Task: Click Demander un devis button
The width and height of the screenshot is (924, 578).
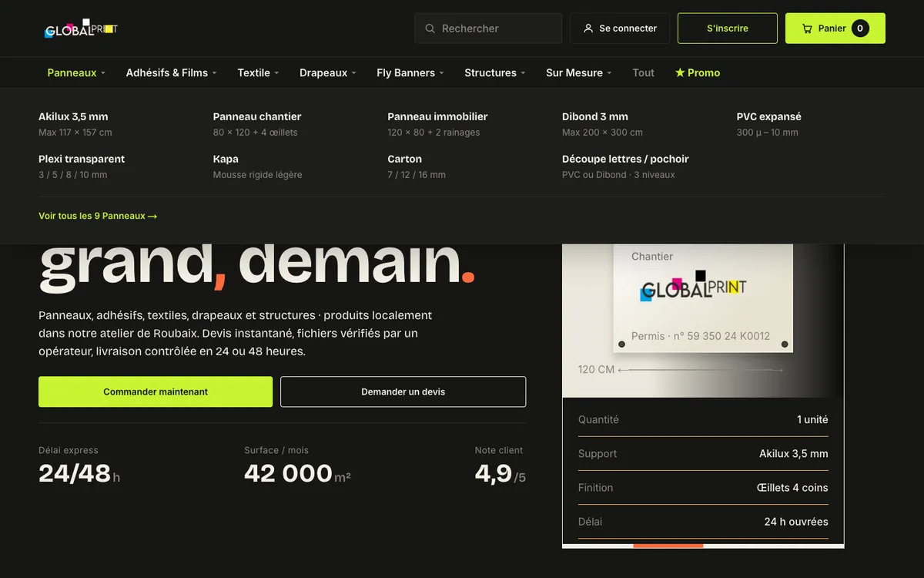Action: tap(403, 391)
